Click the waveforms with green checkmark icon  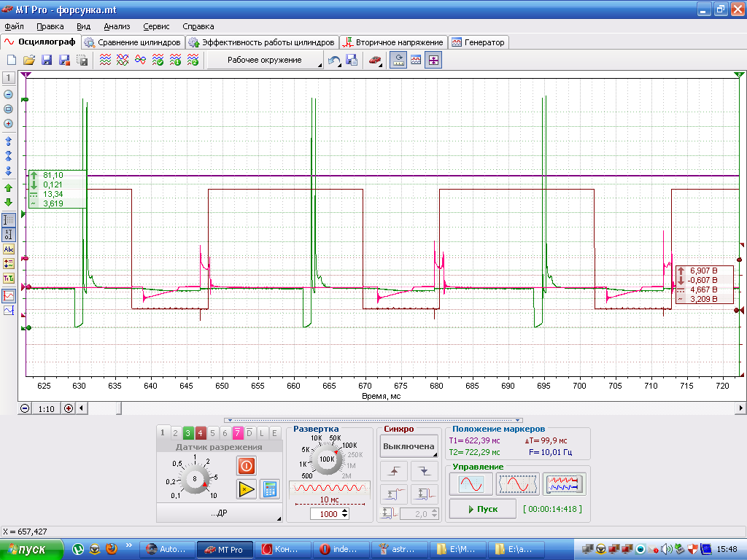(x=158, y=60)
